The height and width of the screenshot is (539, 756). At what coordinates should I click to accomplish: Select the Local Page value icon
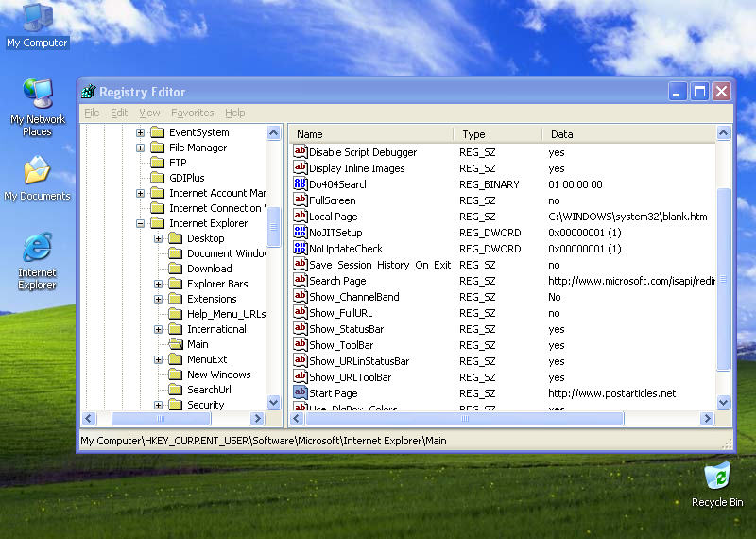click(x=300, y=217)
